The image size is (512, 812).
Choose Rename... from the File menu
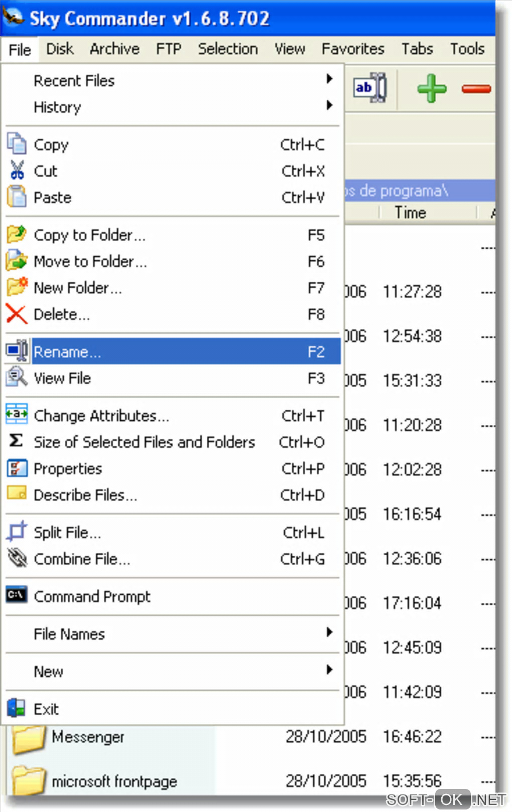point(67,352)
